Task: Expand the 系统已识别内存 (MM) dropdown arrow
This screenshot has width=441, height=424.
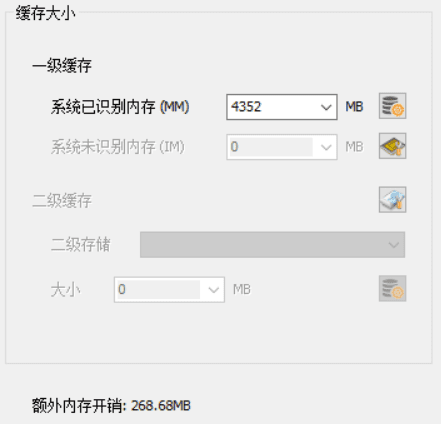Action: (x=326, y=107)
